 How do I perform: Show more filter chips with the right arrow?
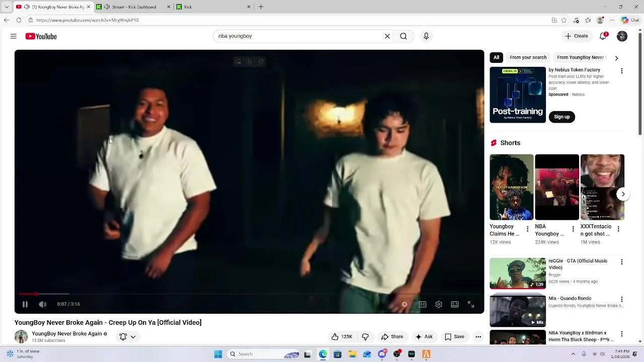tap(616, 58)
